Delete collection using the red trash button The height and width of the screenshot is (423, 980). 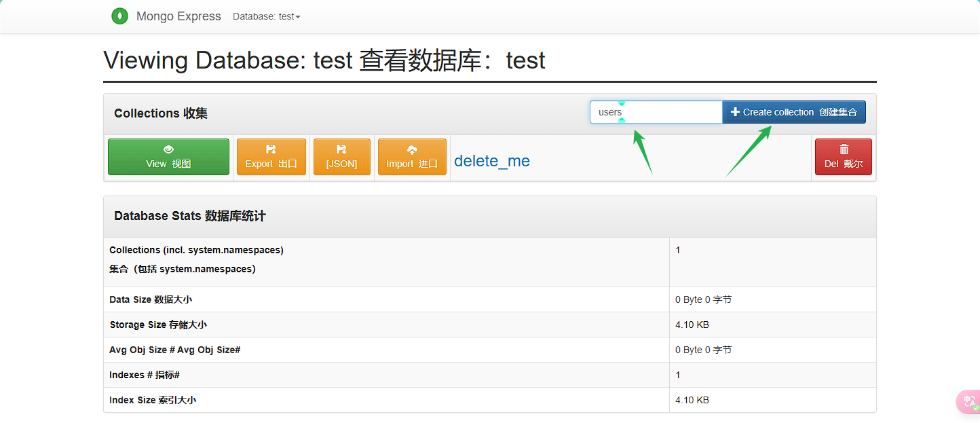[843, 157]
